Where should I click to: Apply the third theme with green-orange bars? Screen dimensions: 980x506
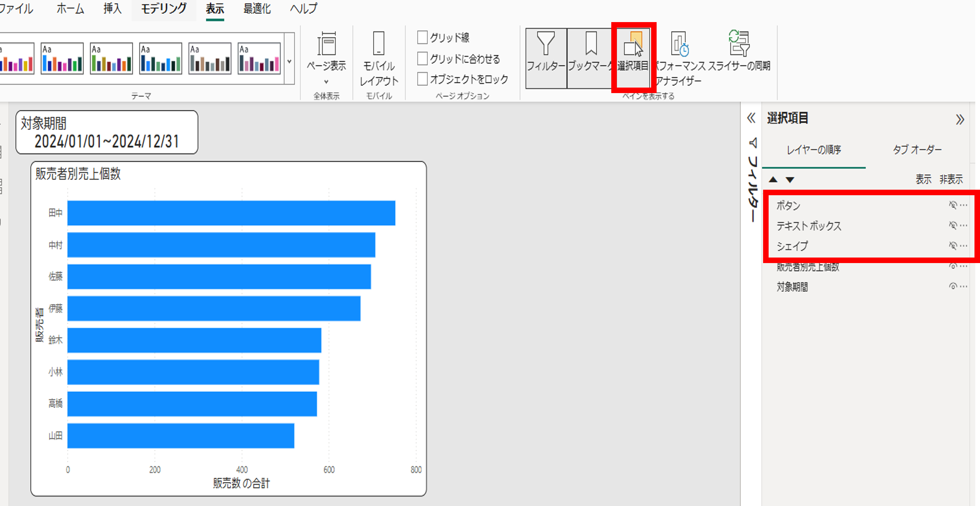click(111, 58)
